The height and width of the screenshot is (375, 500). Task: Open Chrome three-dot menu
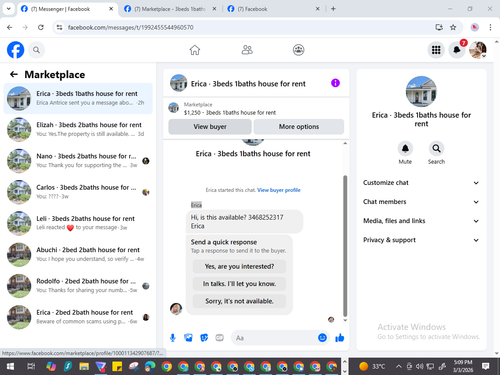click(490, 27)
